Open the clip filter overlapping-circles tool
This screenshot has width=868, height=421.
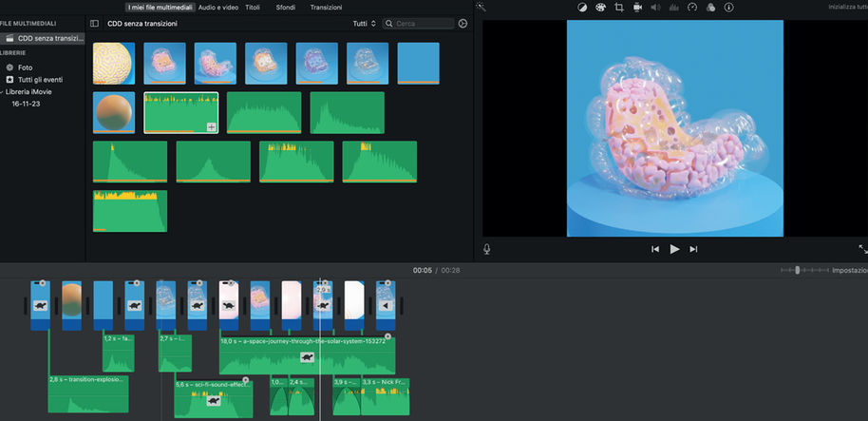(710, 8)
